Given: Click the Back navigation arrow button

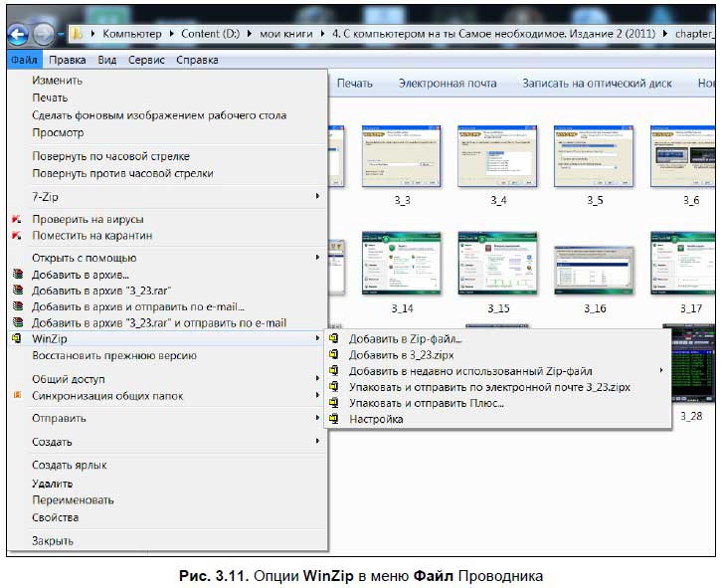Looking at the screenshot, I should 18,34.
